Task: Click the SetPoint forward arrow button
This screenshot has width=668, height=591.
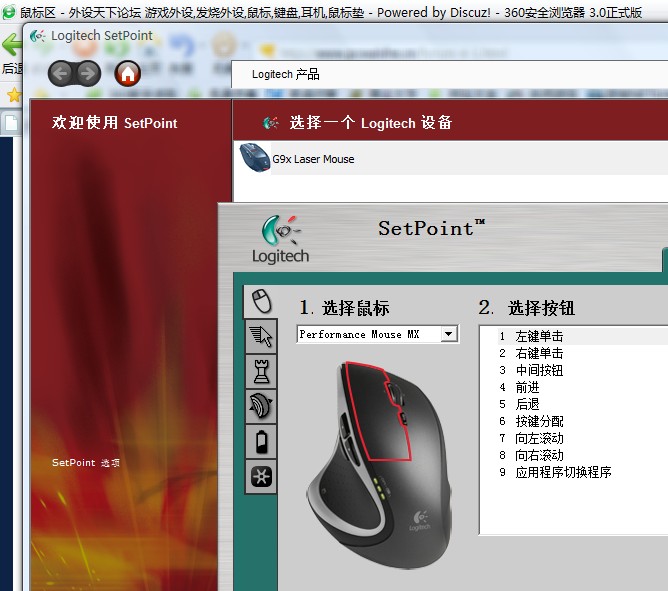Action: (x=88, y=73)
